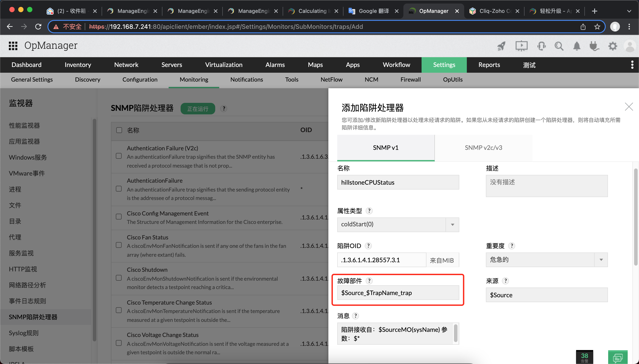Open the user profile avatar in header
This screenshot has width=639, height=364.
tap(630, 46)
